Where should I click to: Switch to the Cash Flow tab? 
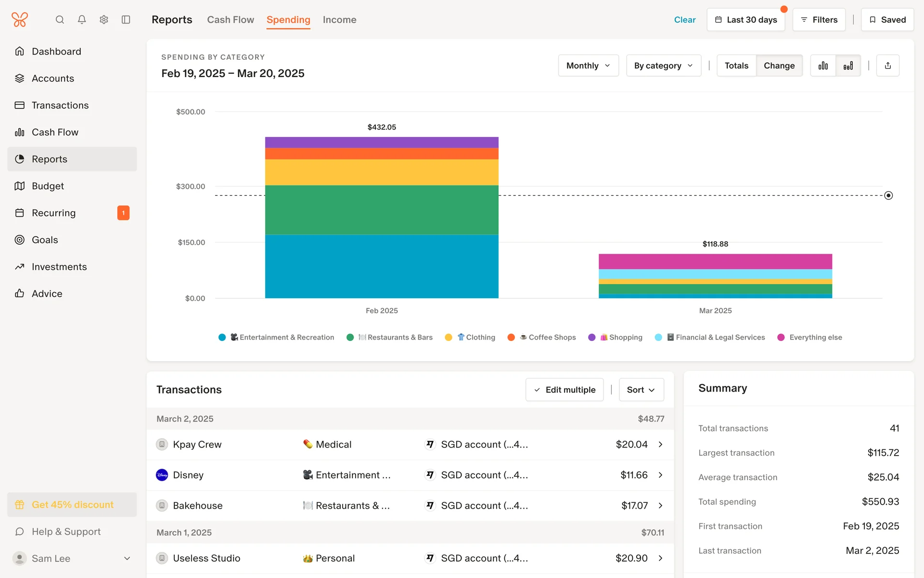[231, 20]
